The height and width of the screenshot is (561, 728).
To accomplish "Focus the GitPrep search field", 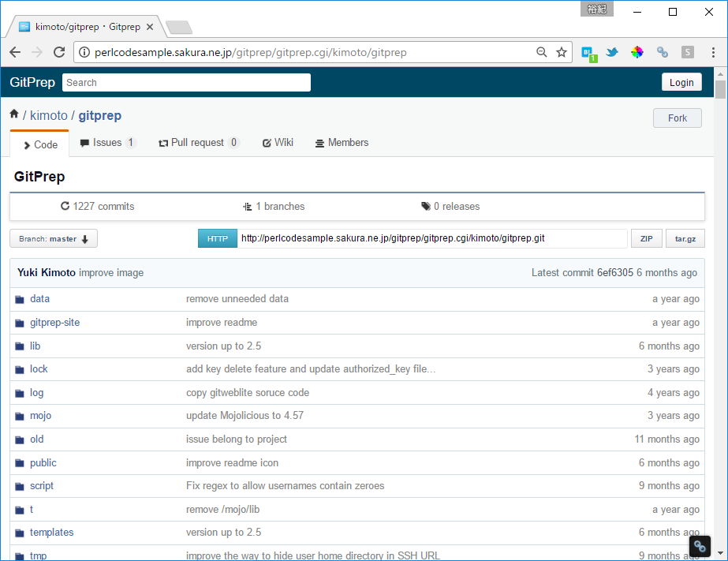I will pos(186,83).
